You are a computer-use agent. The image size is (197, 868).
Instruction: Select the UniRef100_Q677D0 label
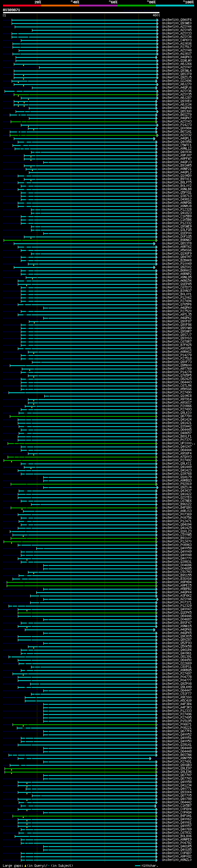(x=177, y=416)
